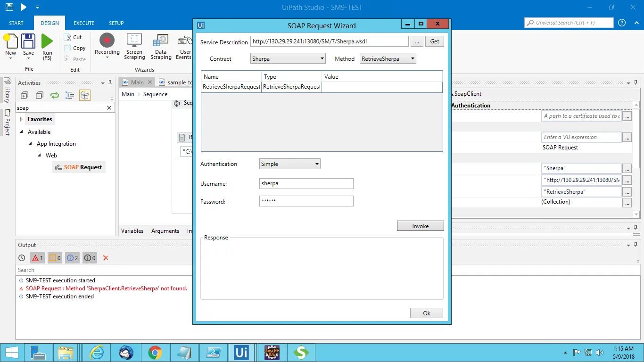Open the Project side tab
Image resolution: width=644 pixels, height=362 pixels.
tap(7, 122)
